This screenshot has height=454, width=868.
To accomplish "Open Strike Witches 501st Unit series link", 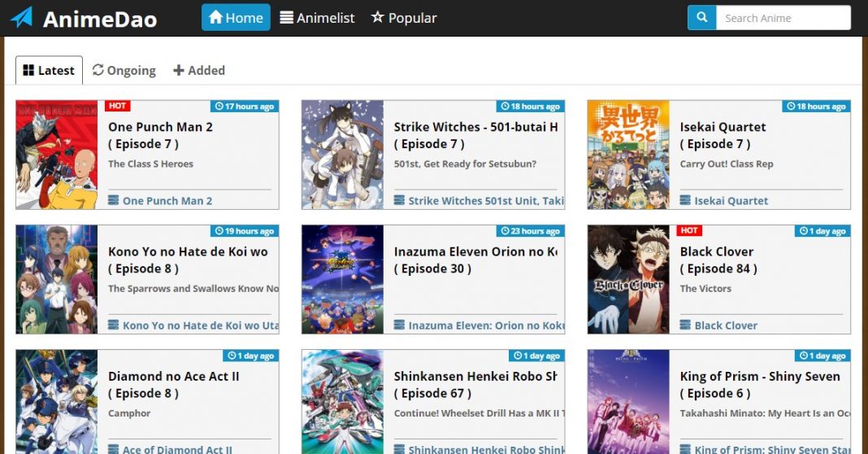I will (x=486, y=201).
